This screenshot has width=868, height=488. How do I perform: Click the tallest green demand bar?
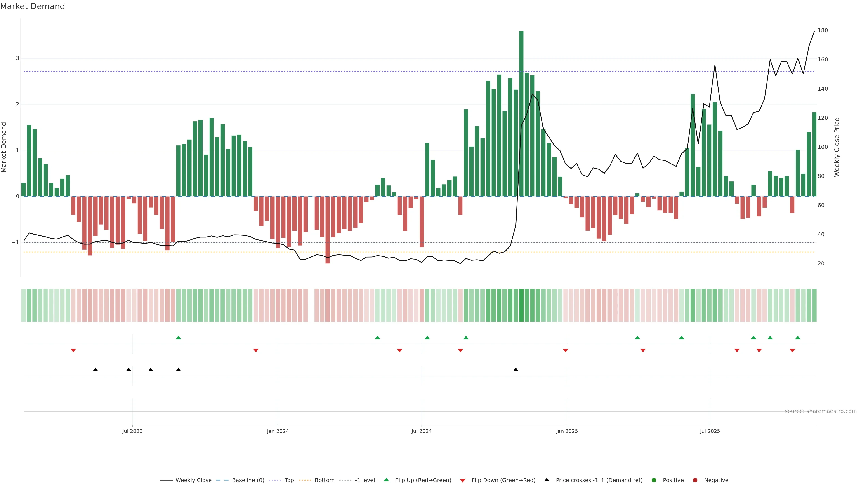pos(521,115)
